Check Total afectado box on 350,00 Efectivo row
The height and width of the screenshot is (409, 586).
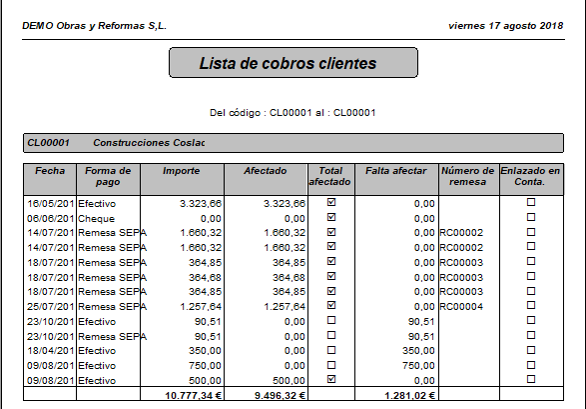click(x=331, y=350)
